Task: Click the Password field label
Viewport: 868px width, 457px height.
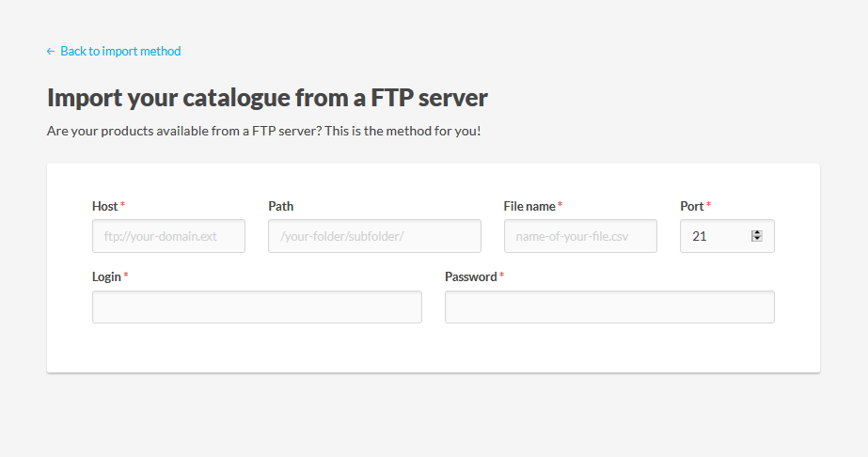Action: click(470, 277)
